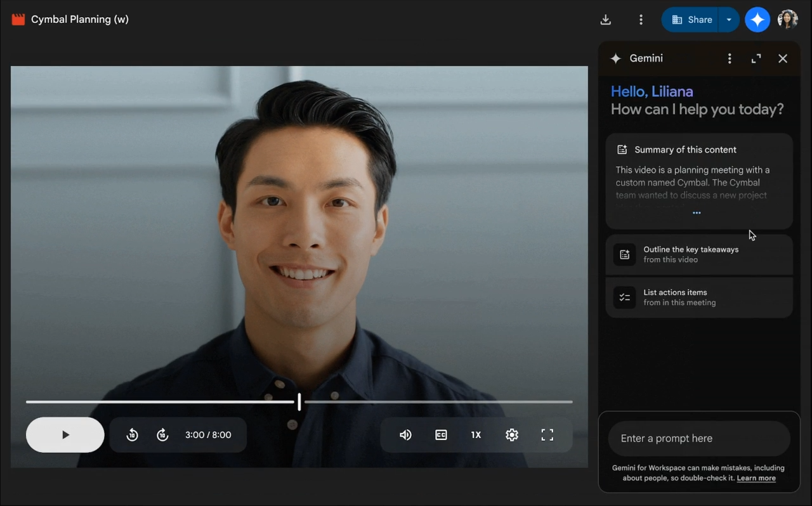This screenshot has height=506, width=812.
Task: Expand the Gemini panel to full size
Action: pyautogui.click(x=756, y=58)
